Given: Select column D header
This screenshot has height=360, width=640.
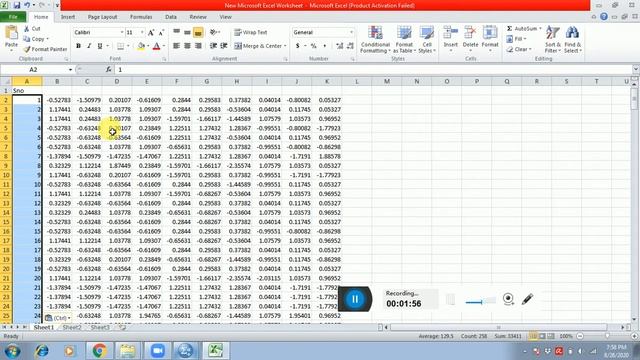Looking at the screenshot, I should point(117,81).
